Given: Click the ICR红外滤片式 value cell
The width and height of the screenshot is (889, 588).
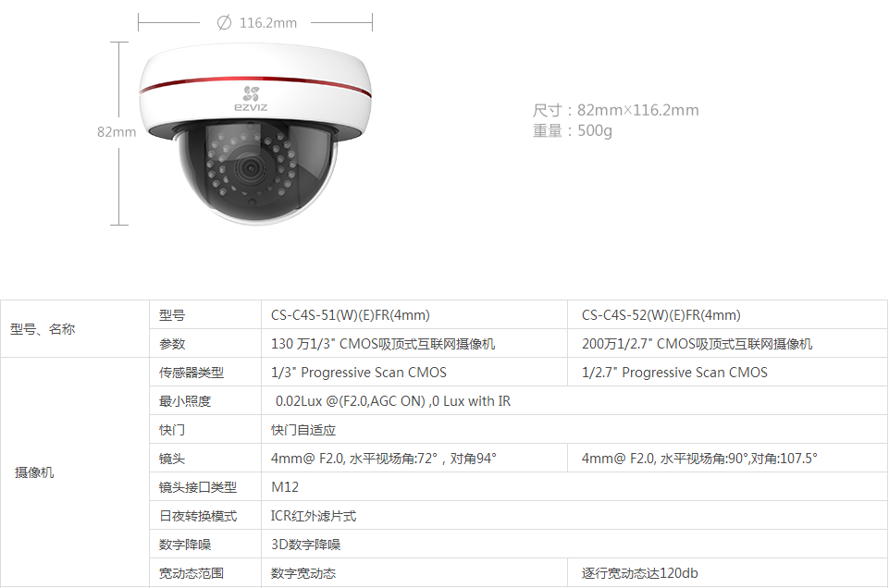Looking at the screenshot, I should pos(574,516).
